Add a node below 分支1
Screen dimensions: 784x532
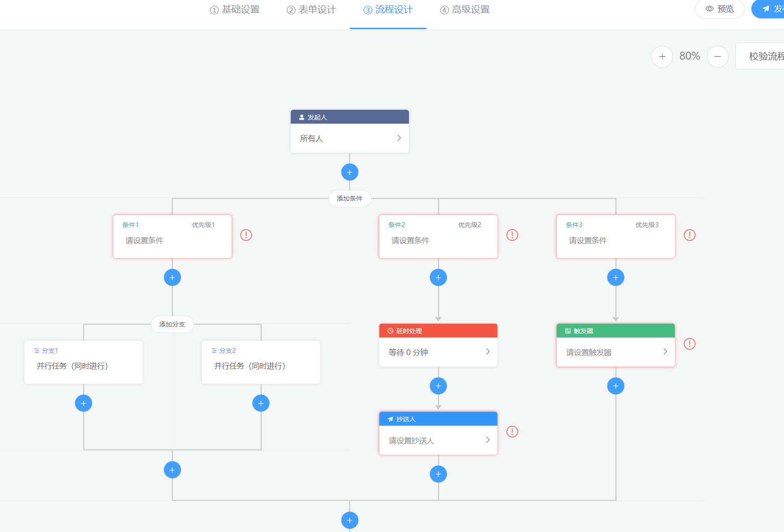point(83,403)
